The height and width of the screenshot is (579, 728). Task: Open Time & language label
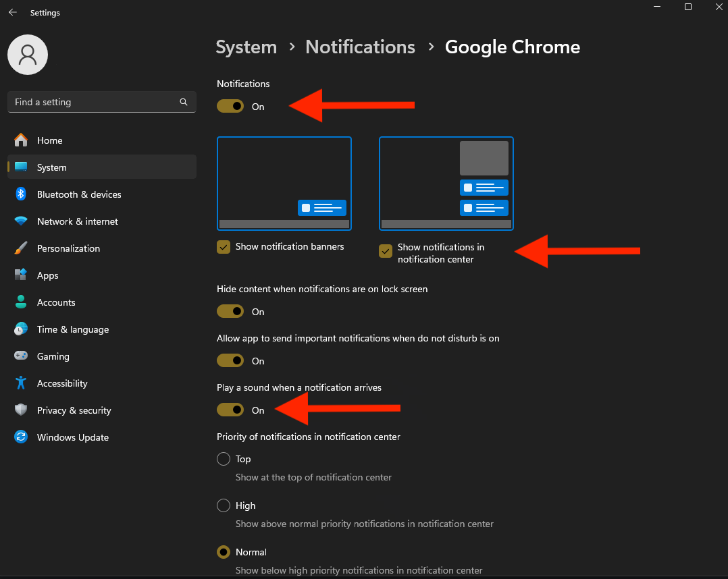coord(73,329)
